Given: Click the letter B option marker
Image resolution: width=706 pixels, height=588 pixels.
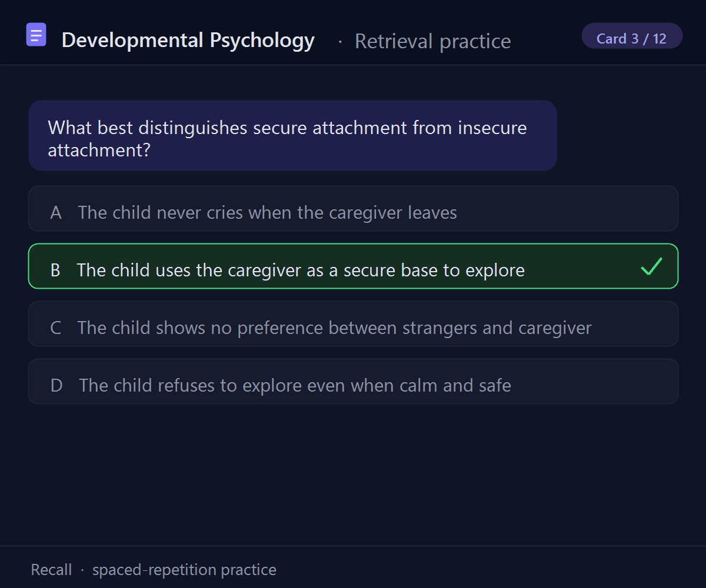Looking at the screenshot, I should click(x=55, y=270).
